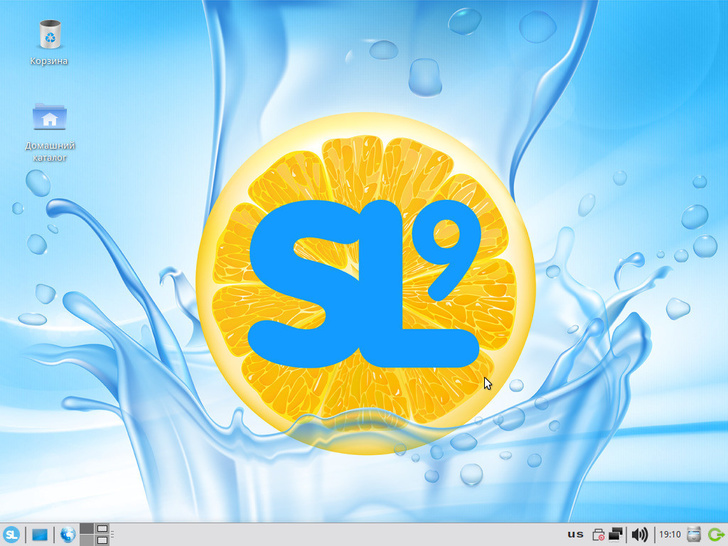728x546 pixels.
Task: Open the Домашний каталог folder icon
Action: 50,118
